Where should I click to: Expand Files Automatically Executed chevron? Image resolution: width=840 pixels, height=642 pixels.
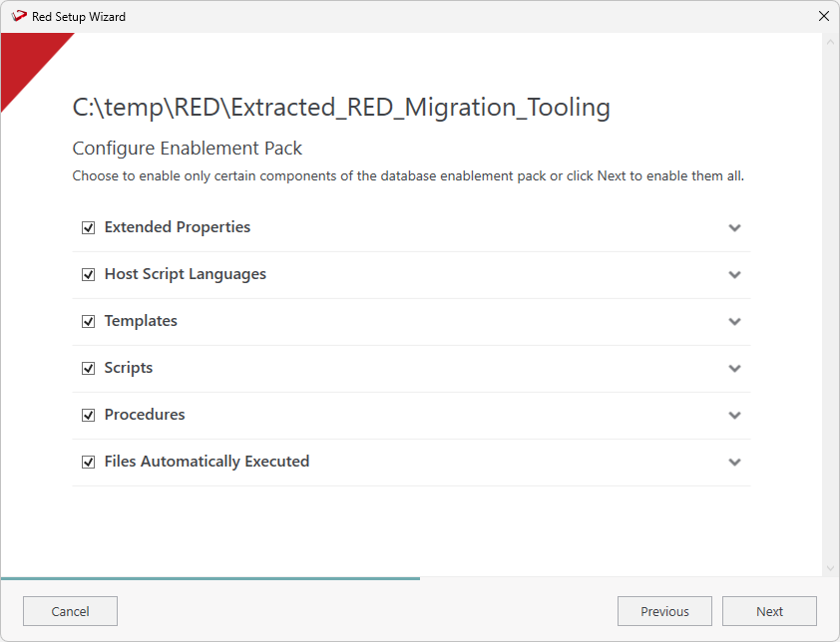click(x=734, y=463)
